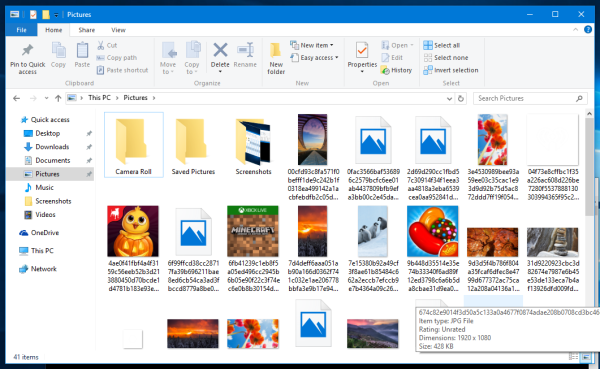This screenshot has height=369, width=600.
Task: Switch to large thumbnails view icon
Action: click(585, 357)
